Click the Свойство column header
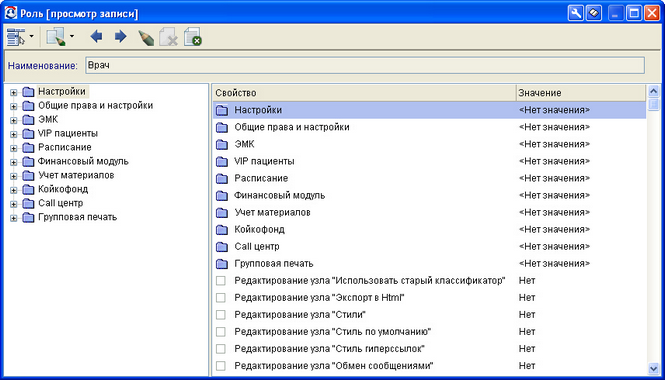Viewport: 665px width, 380px height. point(364,93)
